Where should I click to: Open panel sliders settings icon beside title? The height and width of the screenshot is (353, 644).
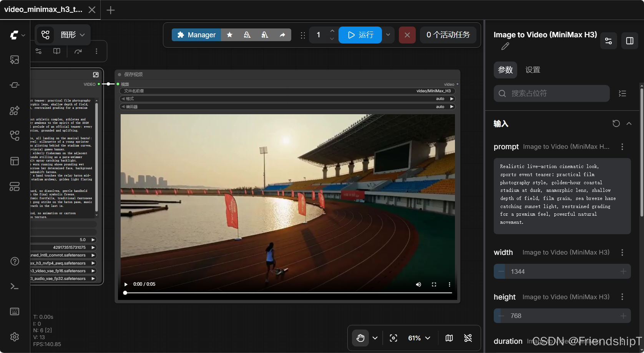(609, 41)
